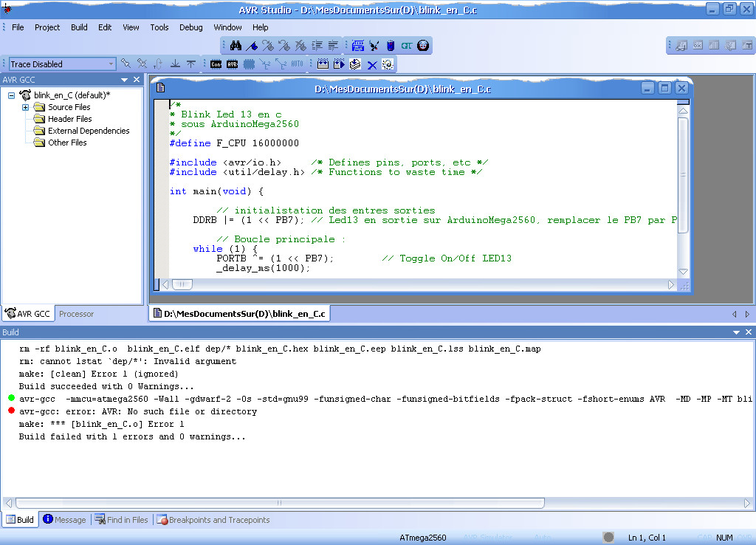Click the build output horizontal scrollbar
This screenshot has height=545, width=756.
coord(279,503)
